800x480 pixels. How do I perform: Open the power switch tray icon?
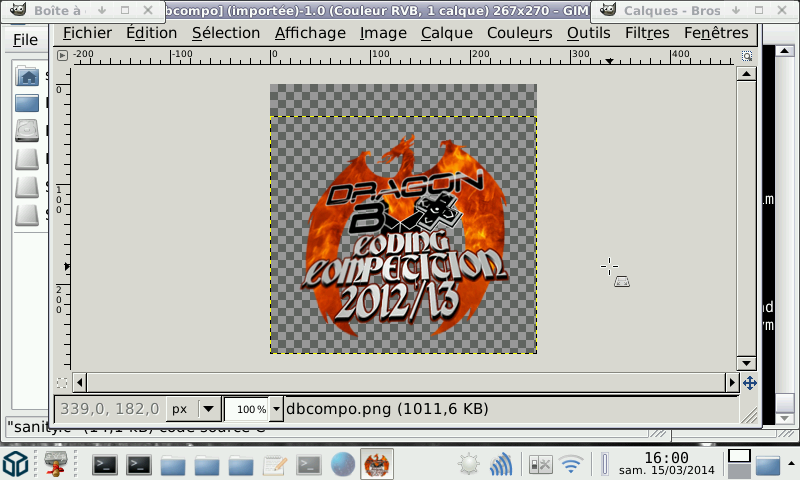[540, 465]
